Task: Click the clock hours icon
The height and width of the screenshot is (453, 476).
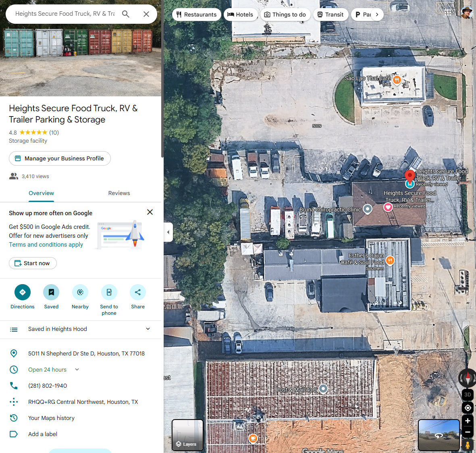Action: click(x=14, y=370)
